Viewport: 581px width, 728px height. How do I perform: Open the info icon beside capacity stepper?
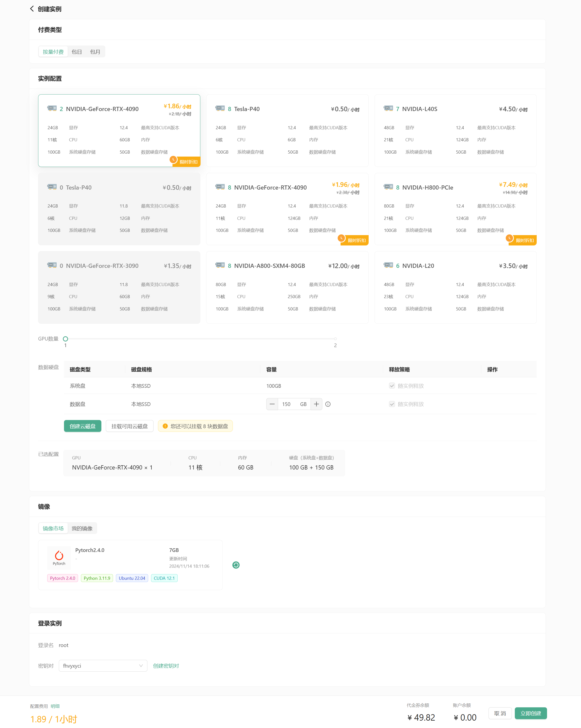tap(328, 404)
